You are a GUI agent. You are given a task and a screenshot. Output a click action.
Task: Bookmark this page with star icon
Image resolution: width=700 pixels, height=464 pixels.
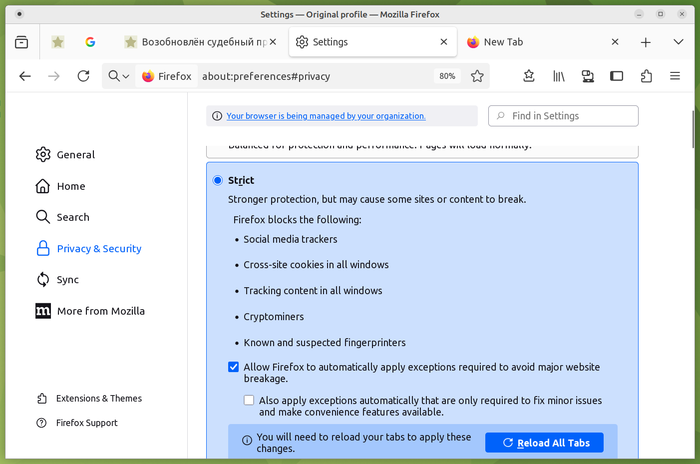click(x=477, y=76)
